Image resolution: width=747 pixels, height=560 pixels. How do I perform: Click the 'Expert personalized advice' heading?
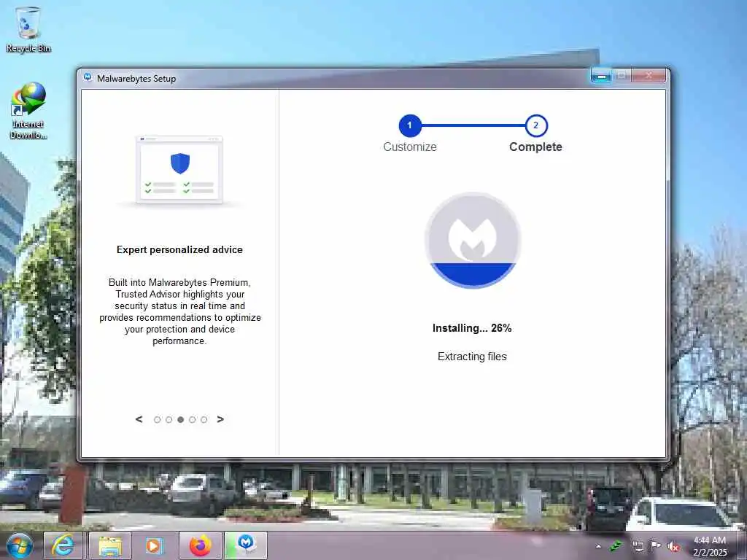tap(179, 249)
